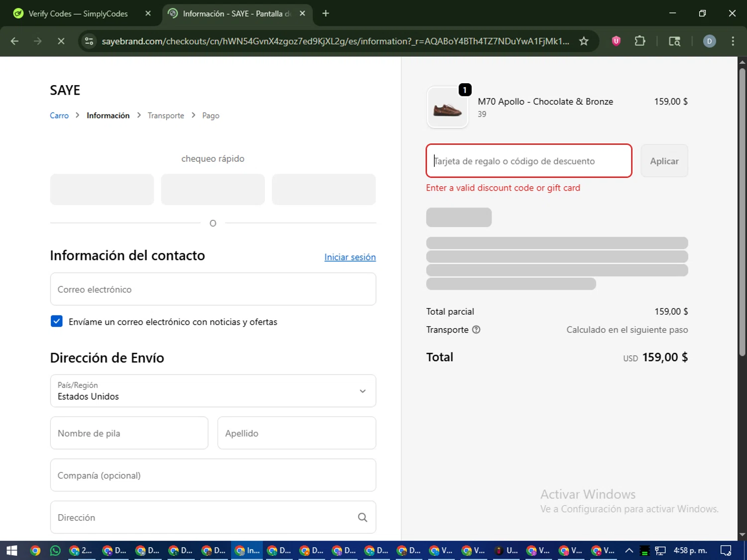
Task: Select the Información - SAYE tab
Action: coord(237,13)
